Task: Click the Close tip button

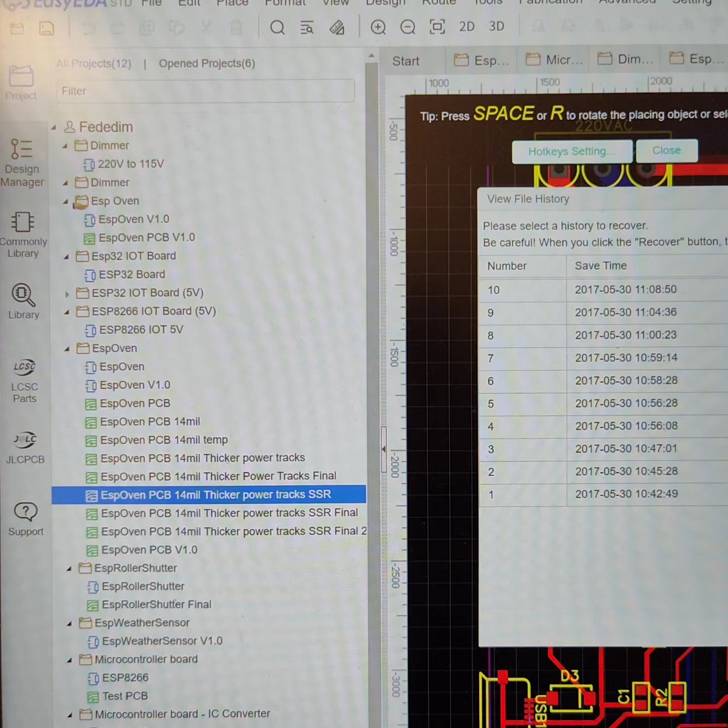Action: (666, 151)
